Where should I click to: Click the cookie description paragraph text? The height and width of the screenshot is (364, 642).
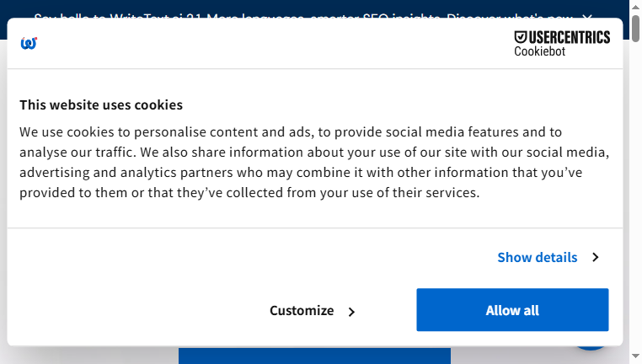click(314, 162)
